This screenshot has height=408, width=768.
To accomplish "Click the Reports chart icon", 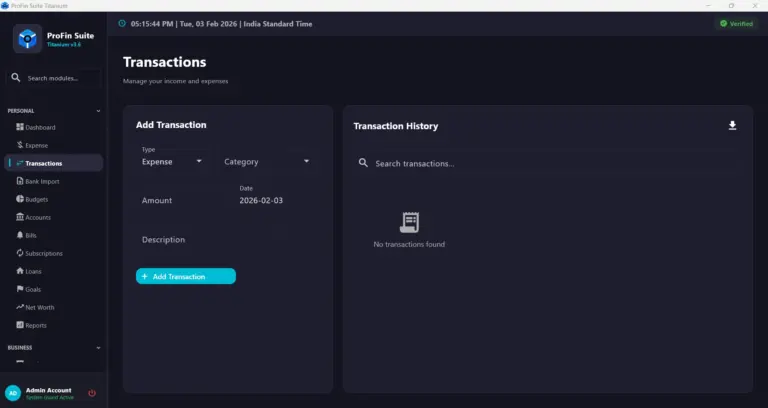I will click(20, 325).
